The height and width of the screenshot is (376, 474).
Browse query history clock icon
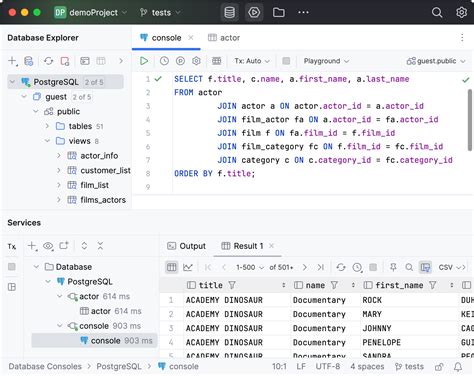click(164, 61)
